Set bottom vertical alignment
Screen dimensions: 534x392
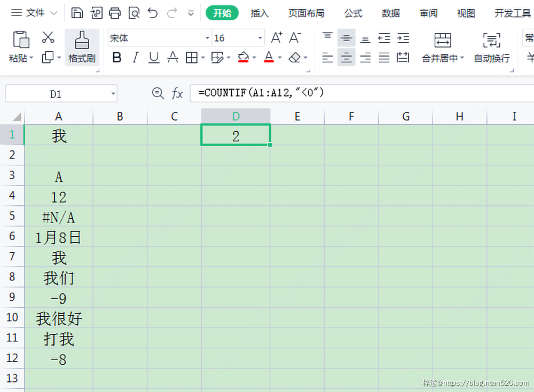365,38
